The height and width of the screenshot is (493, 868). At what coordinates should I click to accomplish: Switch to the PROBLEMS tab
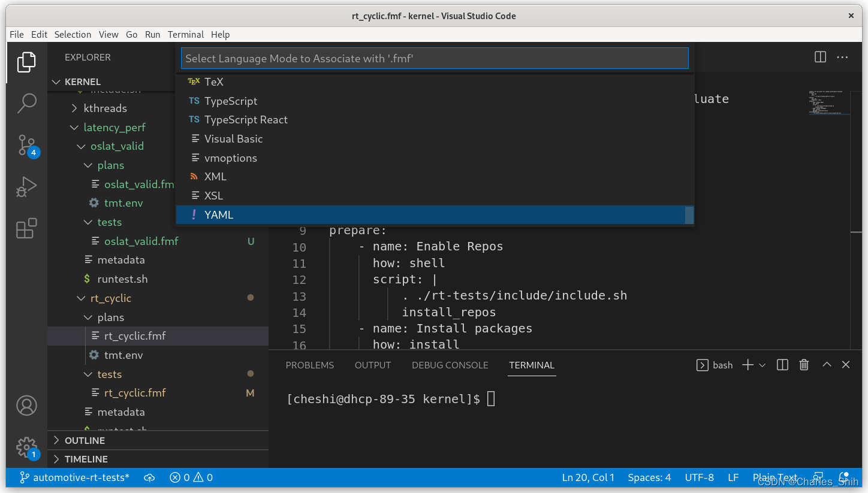click(x=309, y=365)
